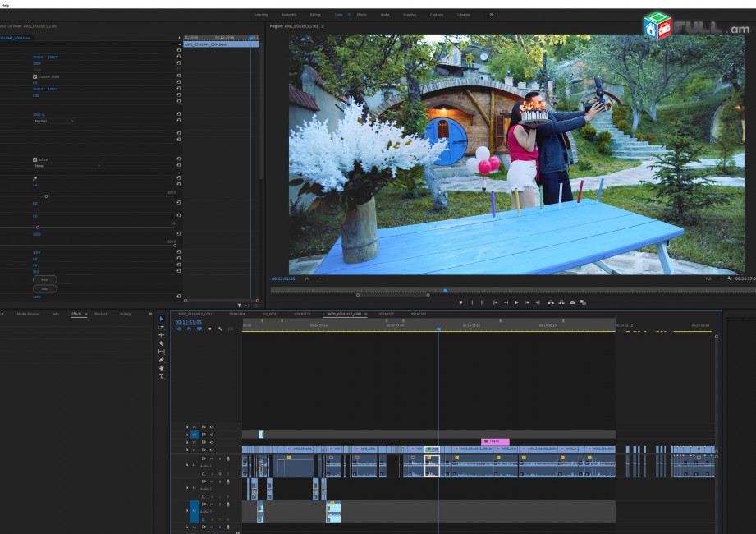
Task: Toggle visibility eye for highlighted video track
Action: point(212,435)
